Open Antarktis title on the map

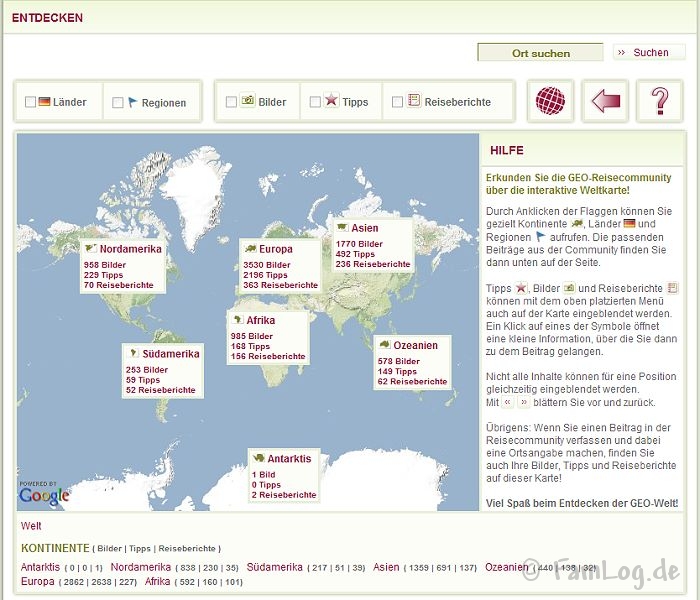pos(289,458)
